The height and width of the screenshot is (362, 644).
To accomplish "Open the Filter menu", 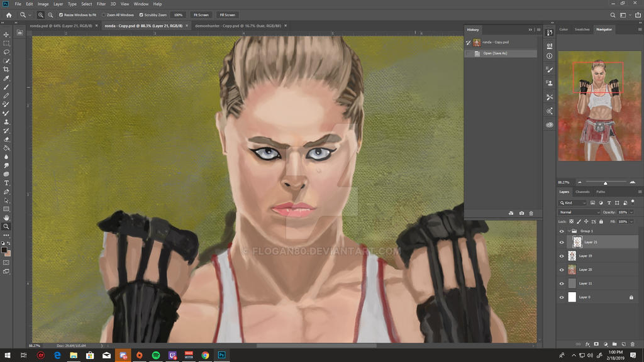I will point(101,4).
